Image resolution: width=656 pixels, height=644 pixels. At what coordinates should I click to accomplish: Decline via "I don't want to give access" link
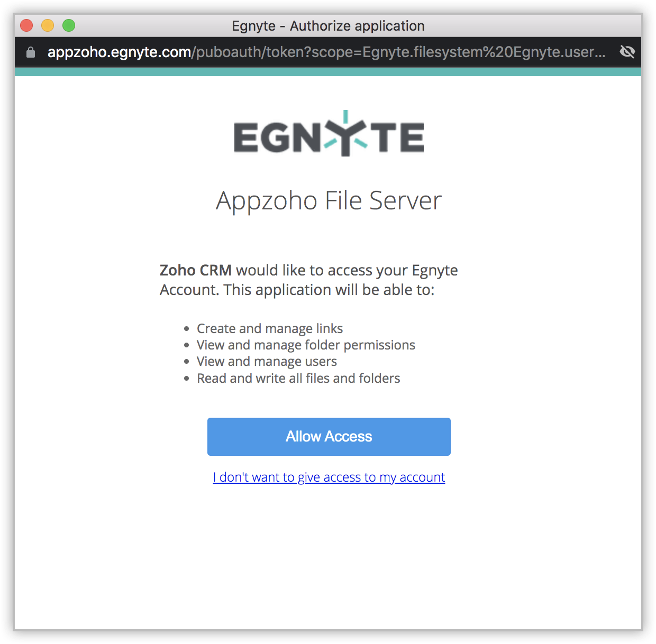(329, 477)
